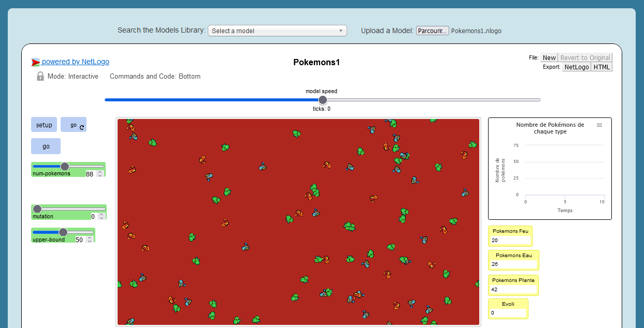The width and height of the screenshot is (644, 328).
Task: Click the single-step go button
Action: (x=46, y=146)
